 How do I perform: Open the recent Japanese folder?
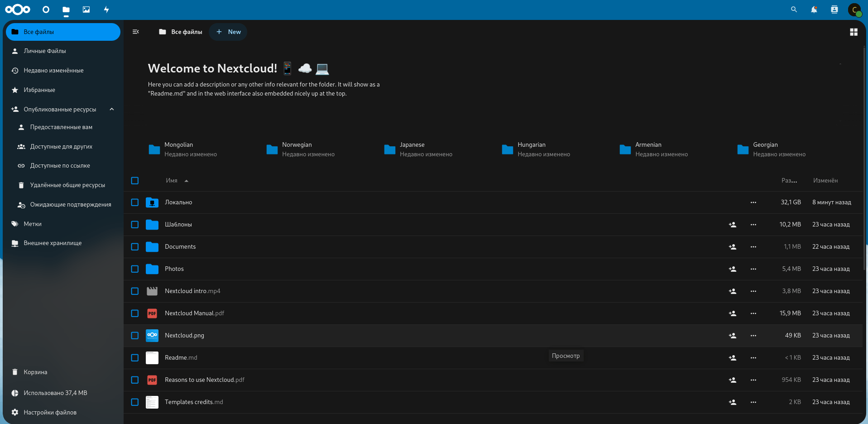418,149
